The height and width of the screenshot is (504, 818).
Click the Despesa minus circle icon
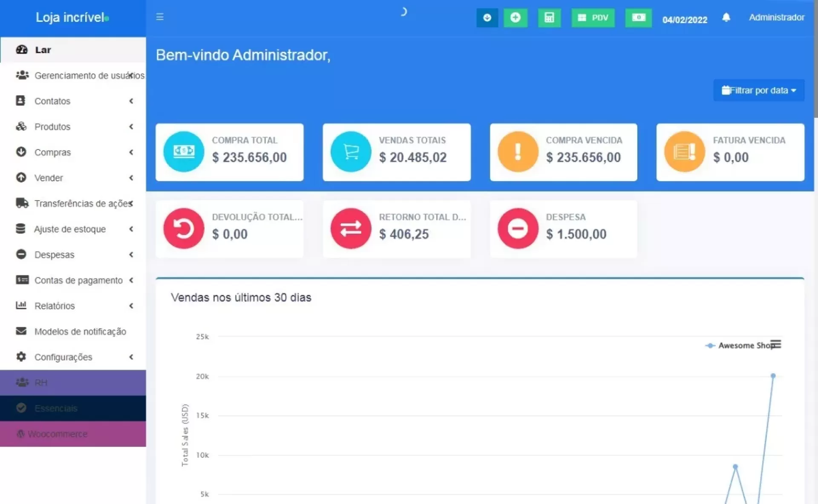click(x=518, y=229)
